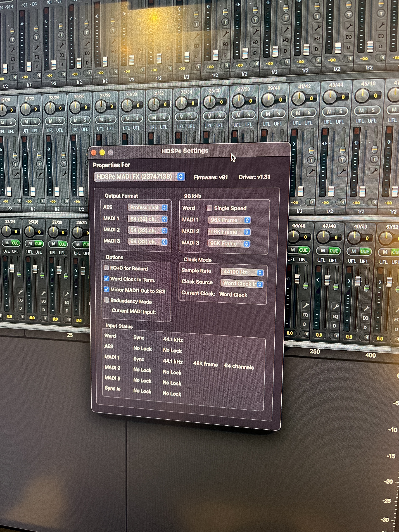399x532 pixels.
Task: Enable the EQ+D for Record option
Action: (x=106, y=268)
